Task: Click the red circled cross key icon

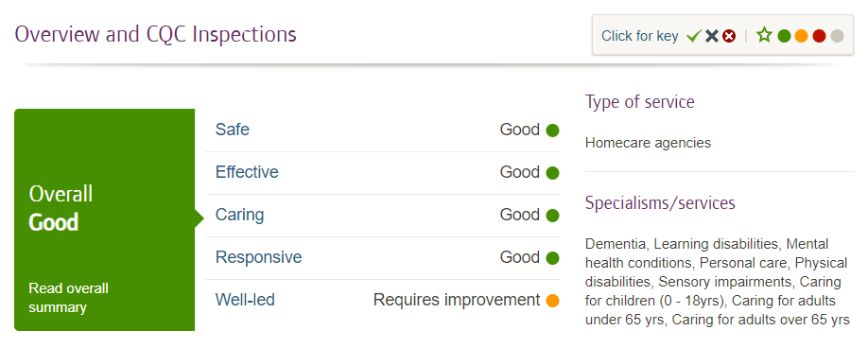Action: 729,36
